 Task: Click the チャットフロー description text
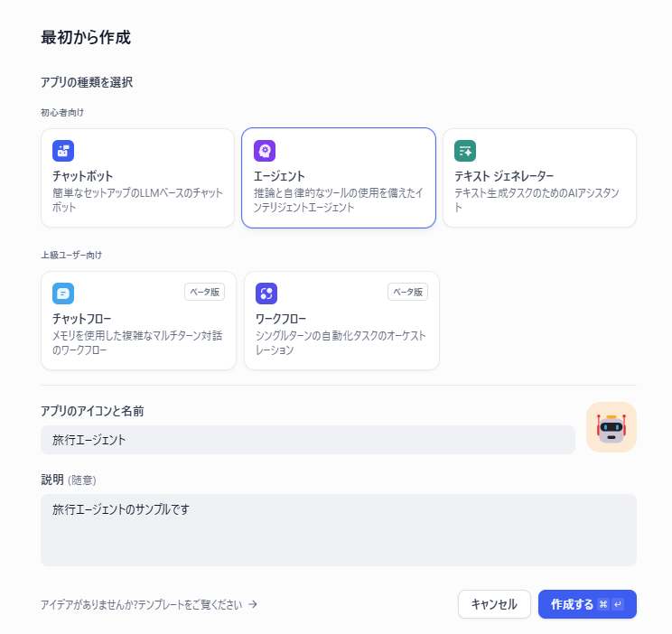[x=137, y=343]
